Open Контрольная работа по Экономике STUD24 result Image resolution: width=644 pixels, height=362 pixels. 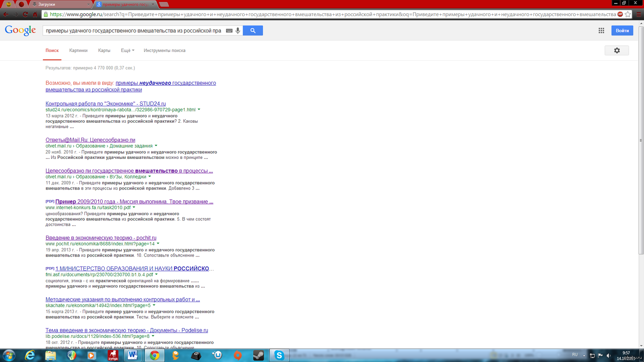(x=105, y=104)
